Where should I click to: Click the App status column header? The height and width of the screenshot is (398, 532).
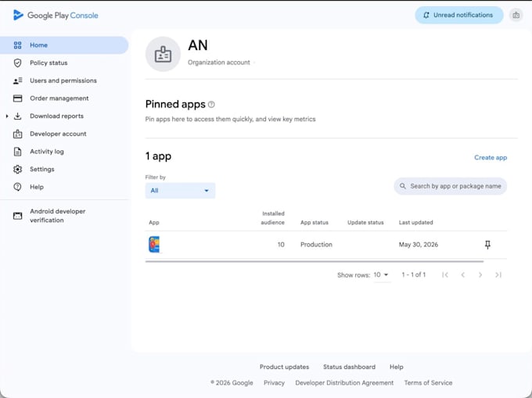coord(315,222)
